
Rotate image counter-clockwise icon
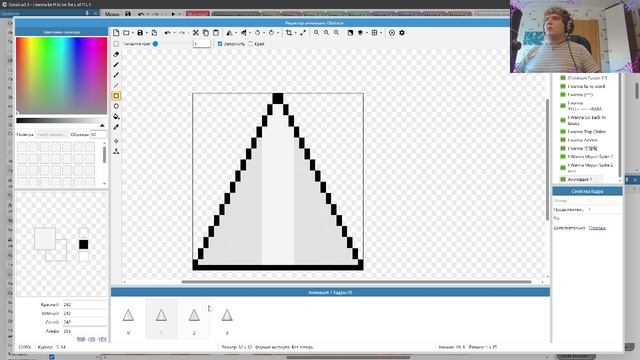257,33
